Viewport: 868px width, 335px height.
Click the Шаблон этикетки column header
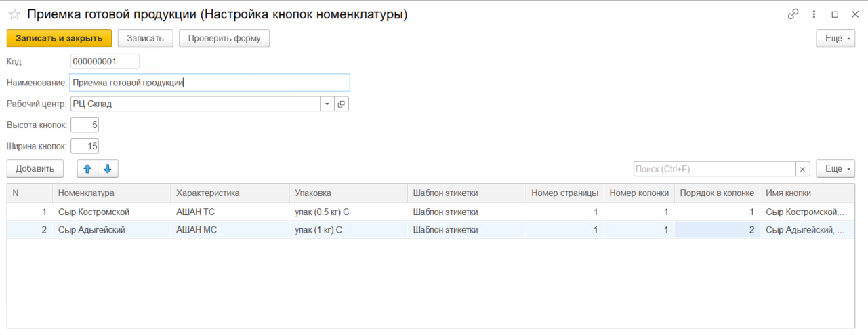pos(466,193)
